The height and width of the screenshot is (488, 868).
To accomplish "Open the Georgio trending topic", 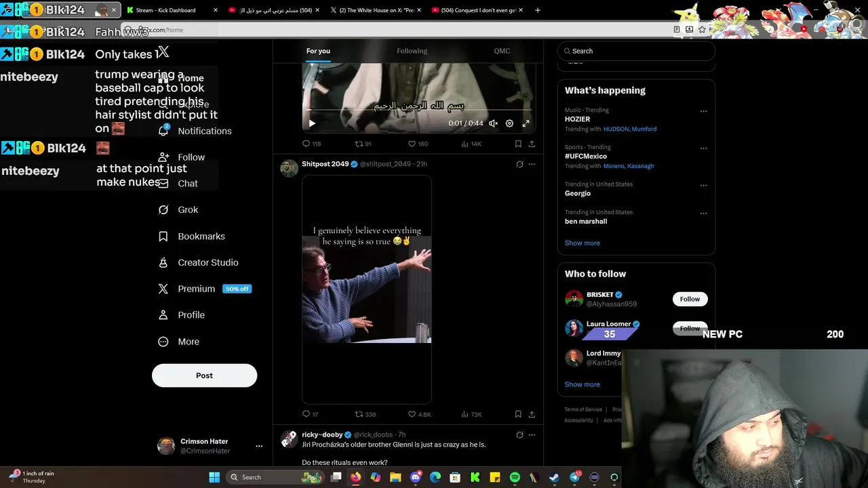I will tap(578, 193).
